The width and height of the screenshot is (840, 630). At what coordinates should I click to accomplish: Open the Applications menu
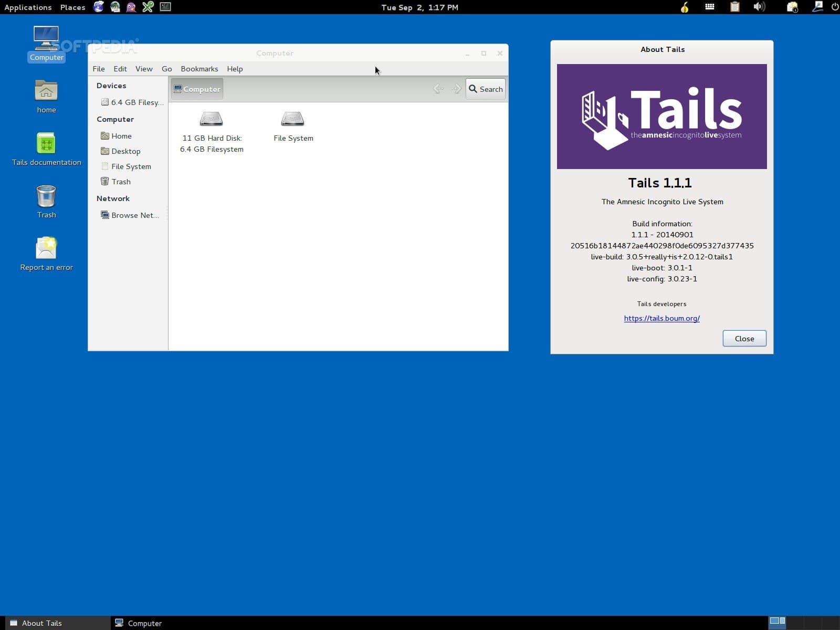pos(28,7)
